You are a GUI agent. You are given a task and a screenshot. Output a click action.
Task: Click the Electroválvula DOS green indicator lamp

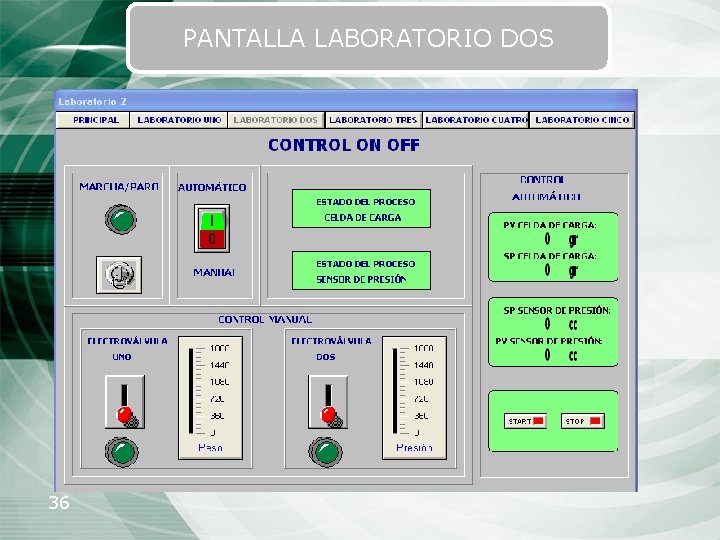tap(326, 452)
